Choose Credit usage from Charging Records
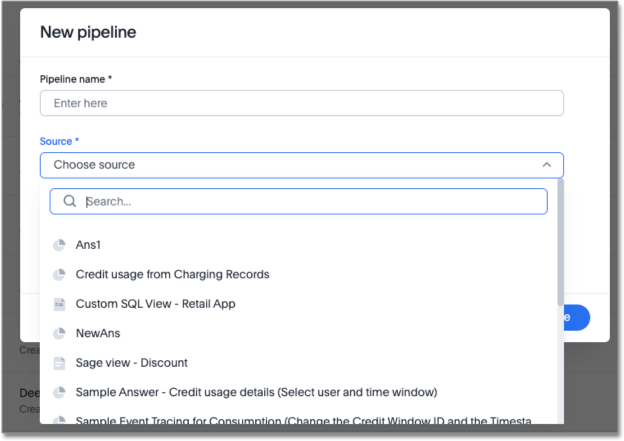The image size is (624, 441). [172, 274]
